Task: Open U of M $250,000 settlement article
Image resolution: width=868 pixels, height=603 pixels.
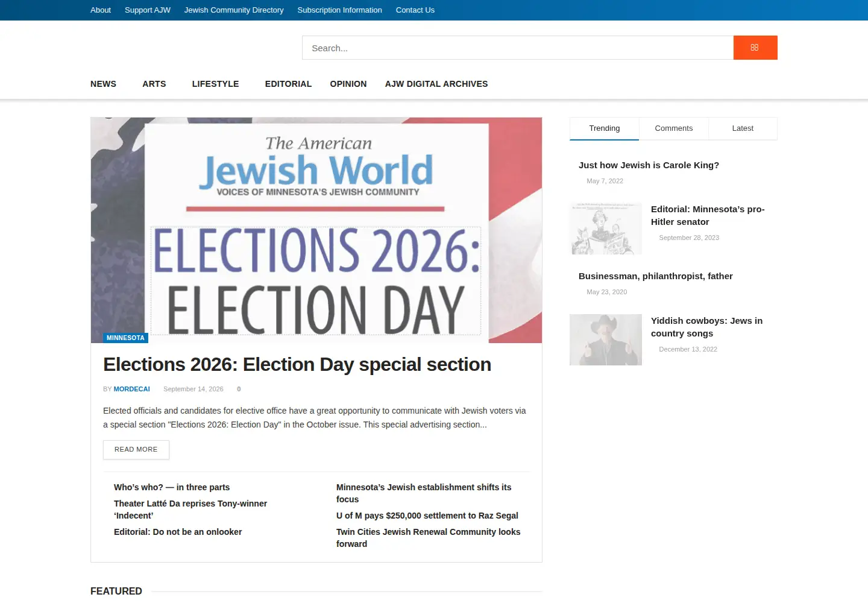Action: tap(427, 516)
